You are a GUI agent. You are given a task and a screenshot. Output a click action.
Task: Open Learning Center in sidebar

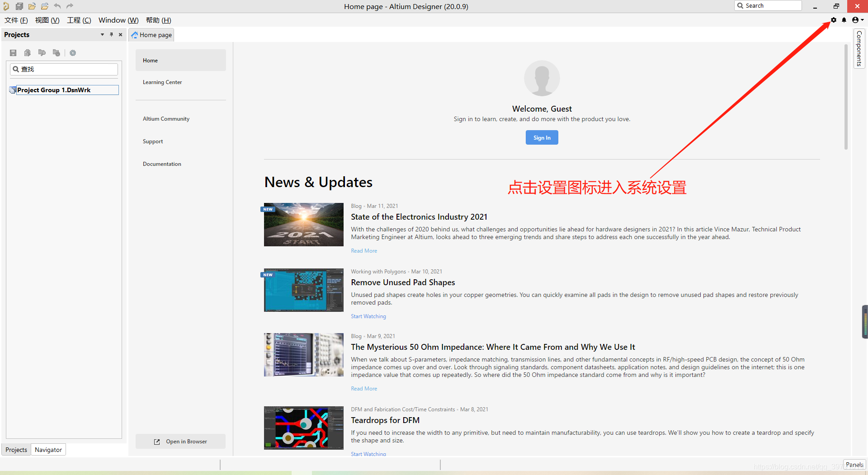click(162, 82)
